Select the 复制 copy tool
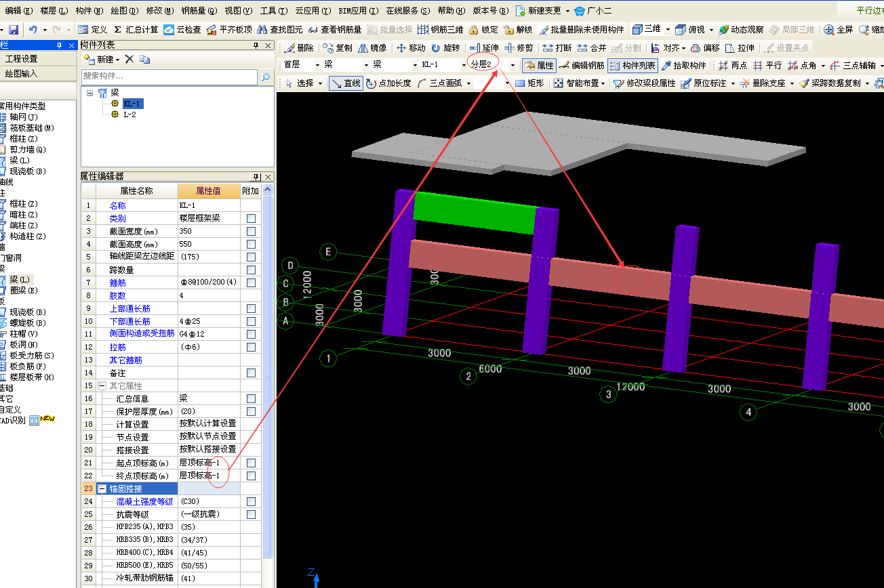This screenshot has width=884, height=588. point(338,48)
